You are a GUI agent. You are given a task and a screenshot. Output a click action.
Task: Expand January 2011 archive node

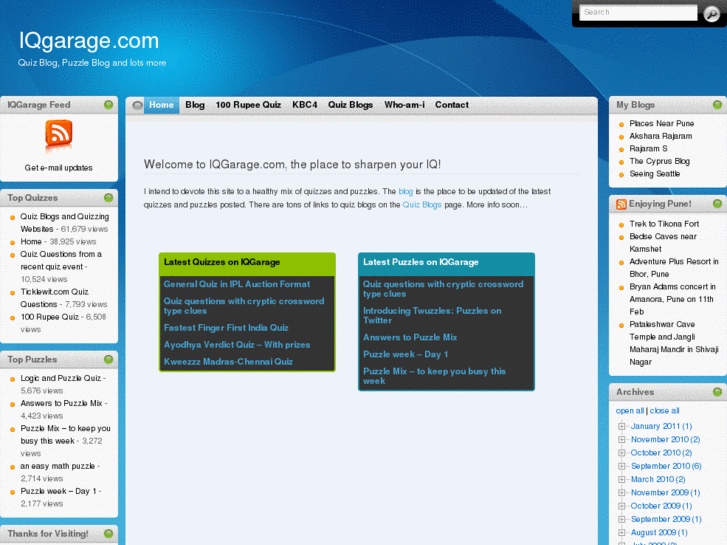(621, 426)
